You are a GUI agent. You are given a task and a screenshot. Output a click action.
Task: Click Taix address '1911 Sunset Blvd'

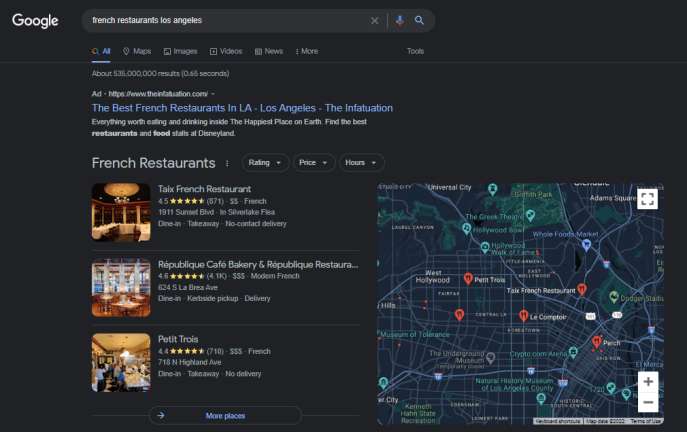186,212
